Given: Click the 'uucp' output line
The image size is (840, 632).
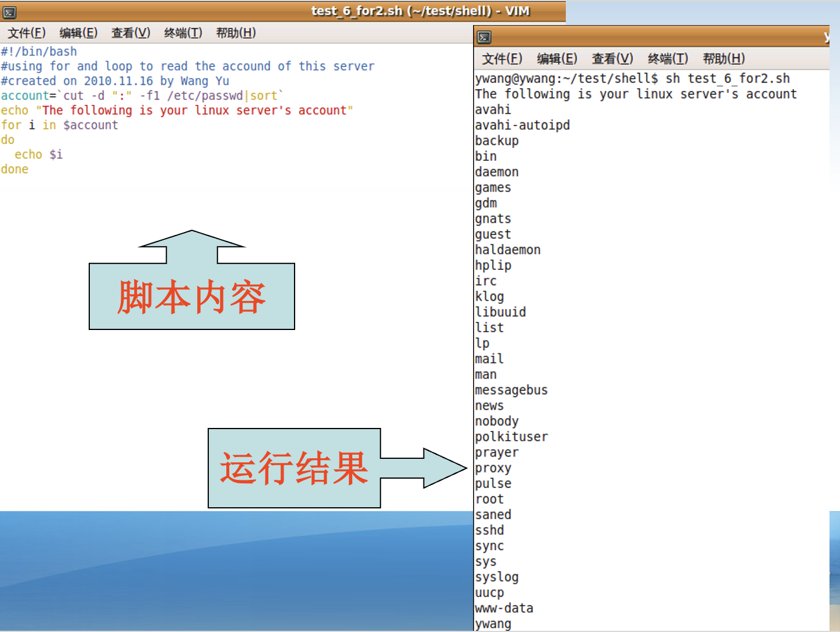Looking at the screenshot, I should coord(489,592).
